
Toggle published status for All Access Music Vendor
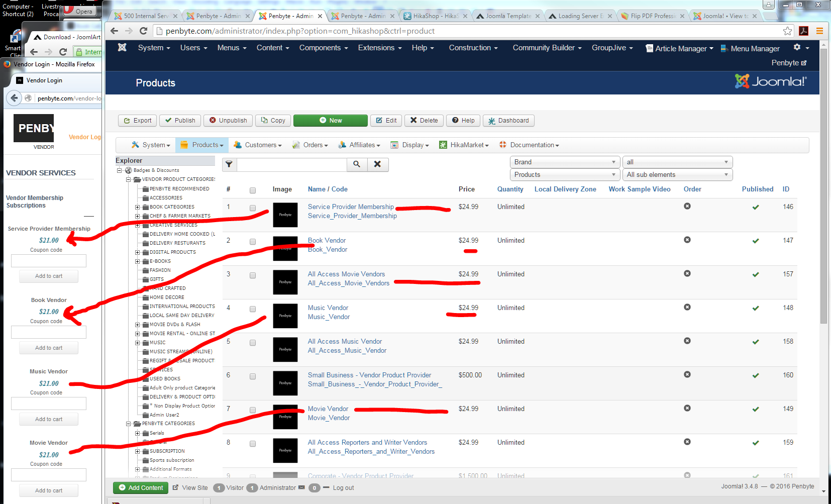[756, 342]
